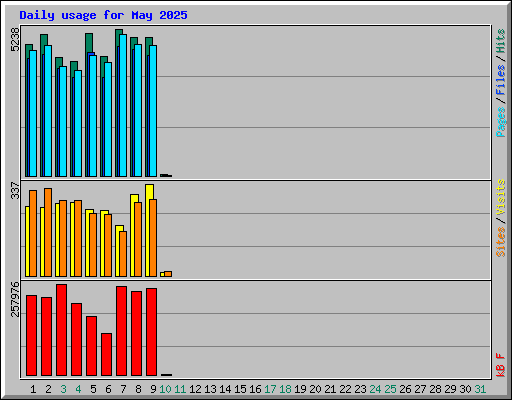This screenshot has height=400, width=512.
Task: Click day 12 on the x-axis
Action: pyautogui.click(x=195, y=389)
